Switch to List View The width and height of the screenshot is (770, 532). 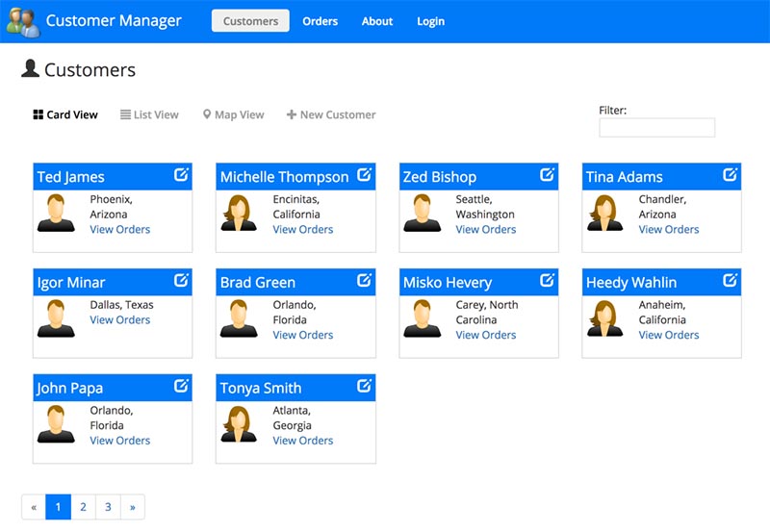(x=149, y=114)
